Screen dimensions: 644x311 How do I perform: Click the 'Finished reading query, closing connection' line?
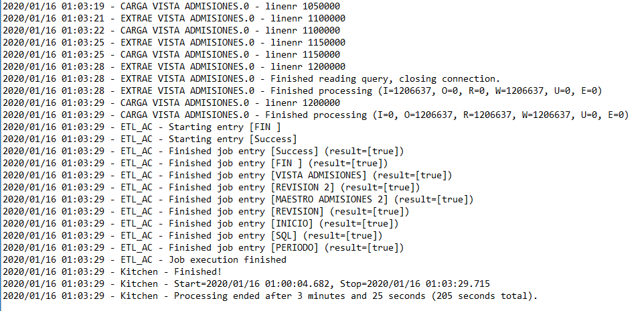pyautogui.click(x=251, y=79)
